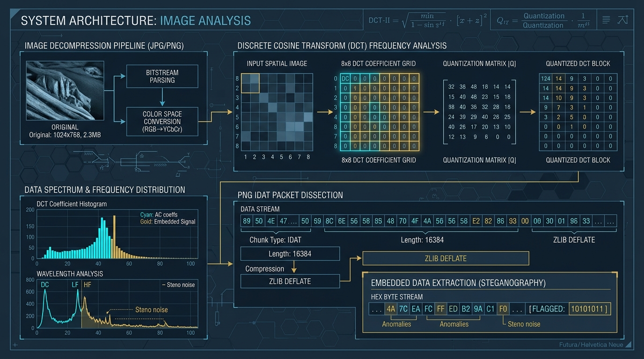644x359 pixels.
Task: Click the Original: 1024x768, 2.3MB caption
Action: (65, 135)
